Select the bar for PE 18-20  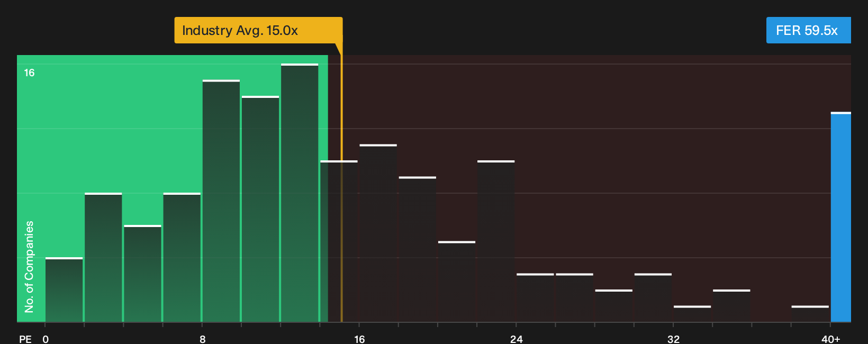click(x=418, y=249)
